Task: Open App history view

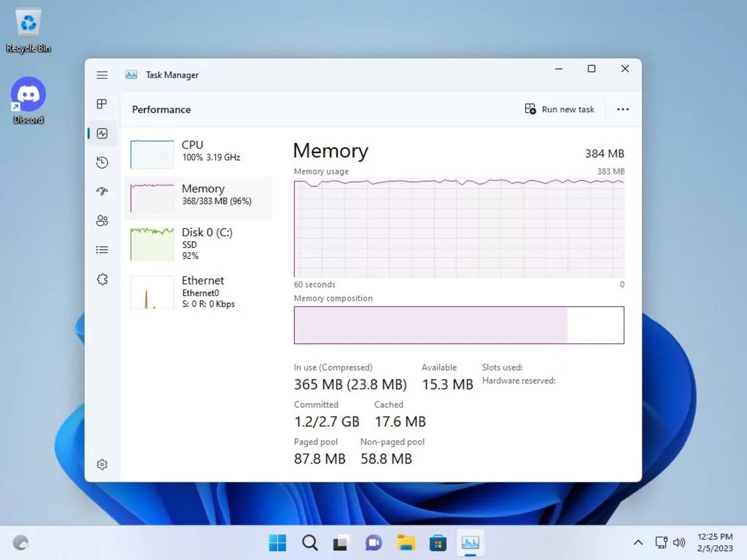Action: pyautogui.click(x=102, y=163)
